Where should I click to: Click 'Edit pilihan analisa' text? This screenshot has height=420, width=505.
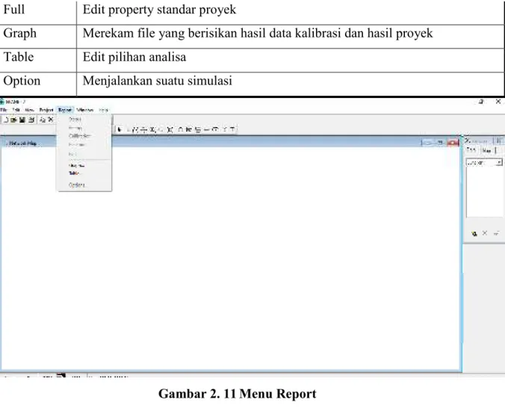point(134,57)
